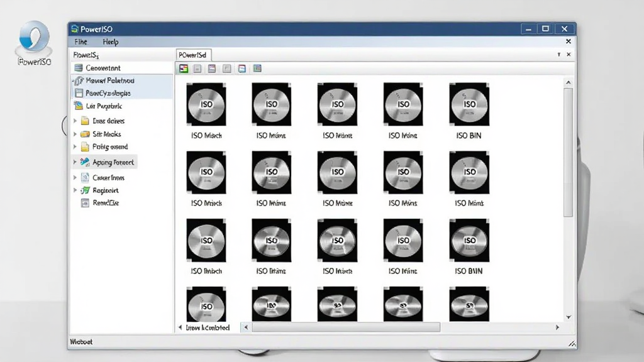The image size is (644, 362).
Task: Select the last ISO disc in the third row
Action: coord(469,241)
